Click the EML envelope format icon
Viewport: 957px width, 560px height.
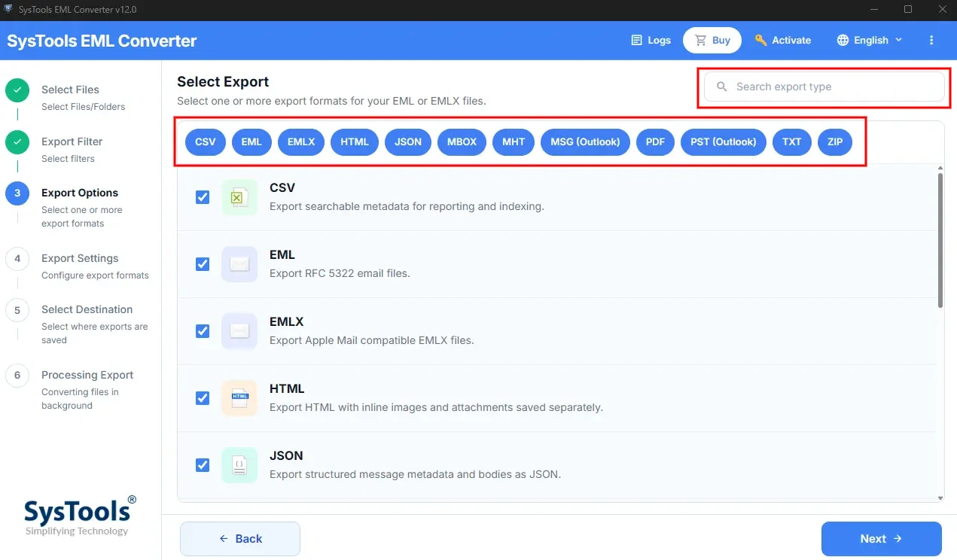[239, 264]
